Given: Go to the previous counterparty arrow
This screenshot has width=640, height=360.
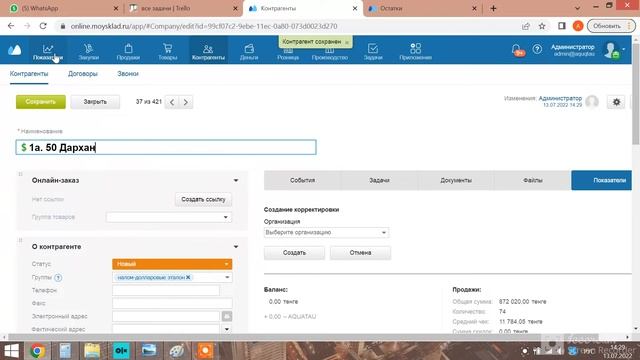Looking at the screenshot, I should click(172, 102).
